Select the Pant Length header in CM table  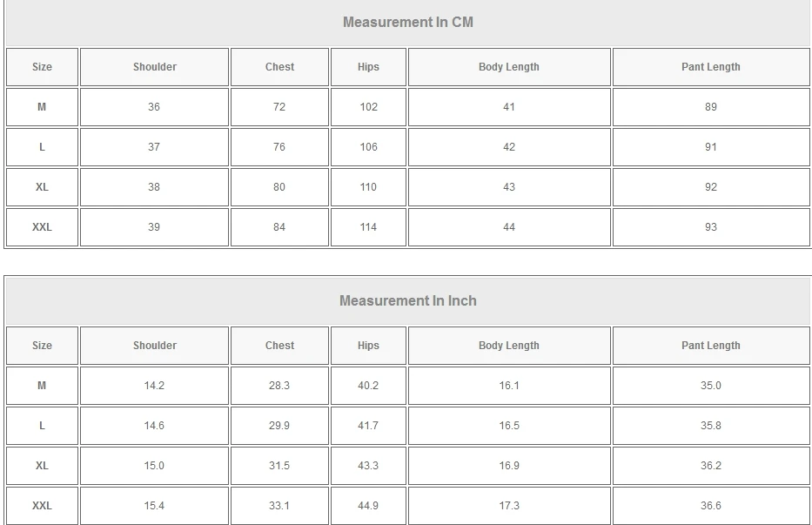[x=711, y=67]
